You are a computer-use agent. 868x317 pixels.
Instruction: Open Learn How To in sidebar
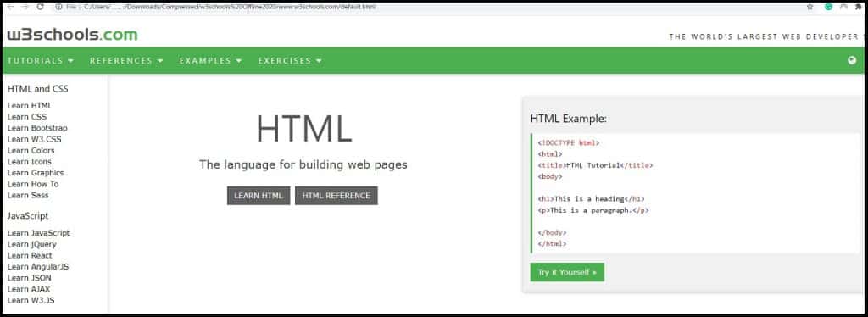pyautogui.click(x=33, y=184)
